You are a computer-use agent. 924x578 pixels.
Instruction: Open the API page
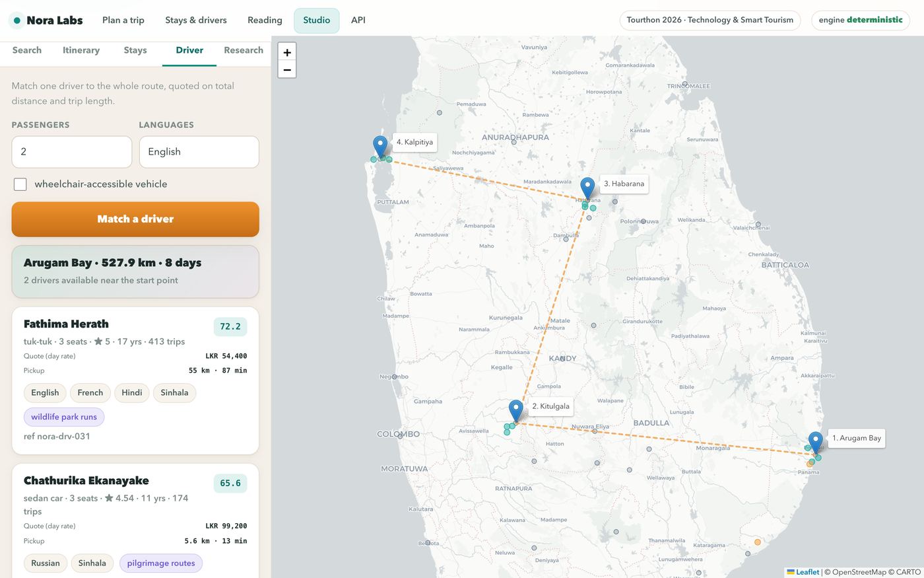click(358, 20)
